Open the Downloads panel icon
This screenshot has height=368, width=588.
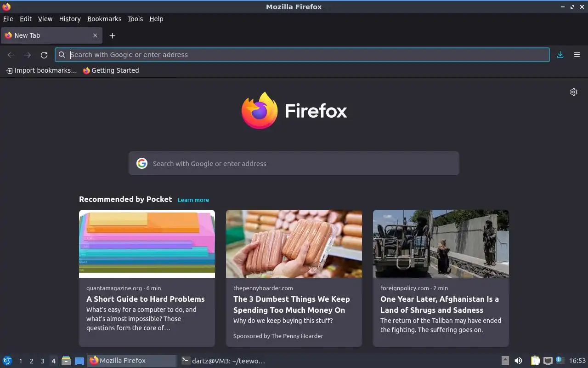coord(560,55)
